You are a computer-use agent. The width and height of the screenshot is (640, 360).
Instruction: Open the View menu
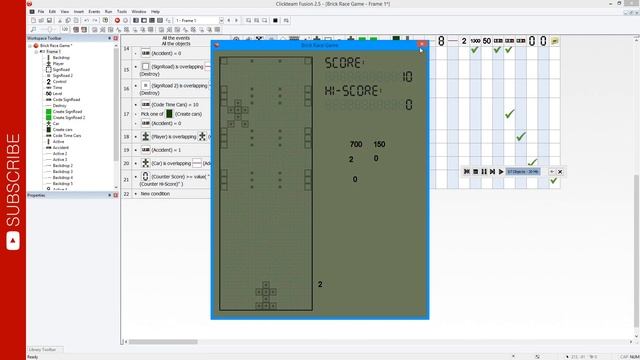(64, 12)
